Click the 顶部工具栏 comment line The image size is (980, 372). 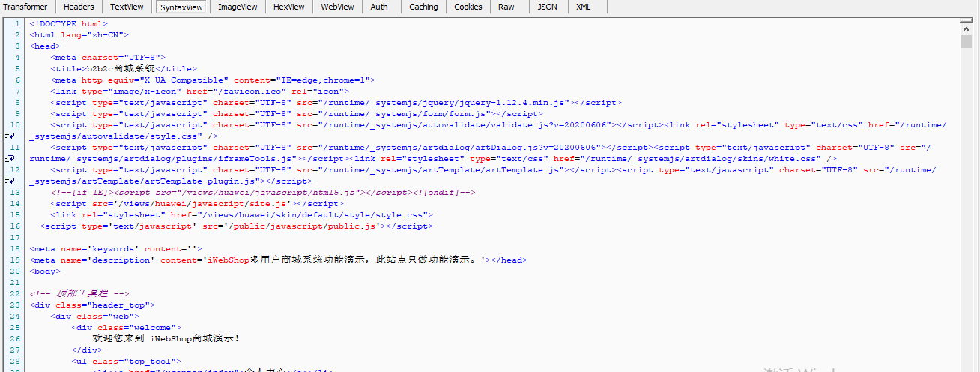[x=79, y=294]
